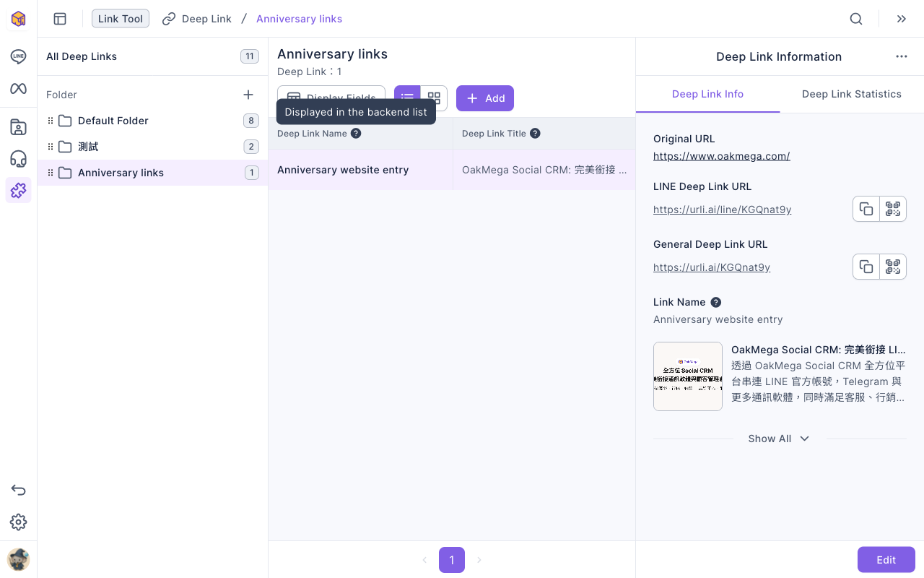Click the back arrow sidebar icon
This screenshot has width=924, height=578.
pyautogui.click(x=18, y=490)
